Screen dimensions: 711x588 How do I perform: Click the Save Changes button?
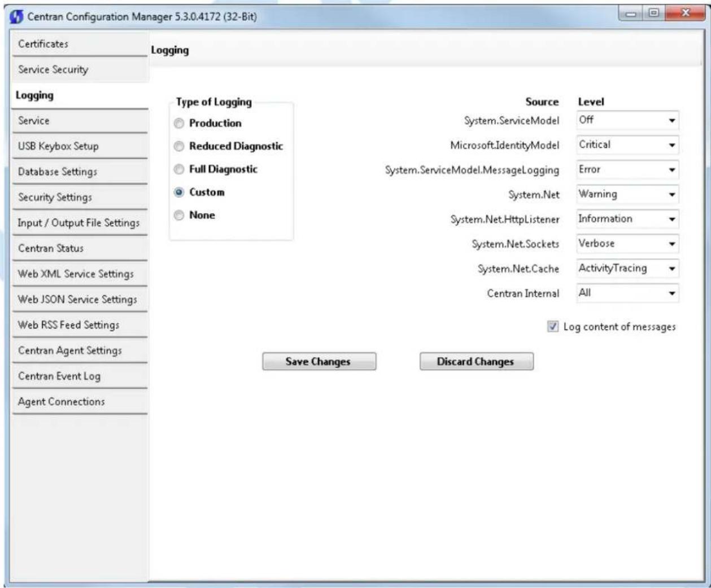pos(319,362)
